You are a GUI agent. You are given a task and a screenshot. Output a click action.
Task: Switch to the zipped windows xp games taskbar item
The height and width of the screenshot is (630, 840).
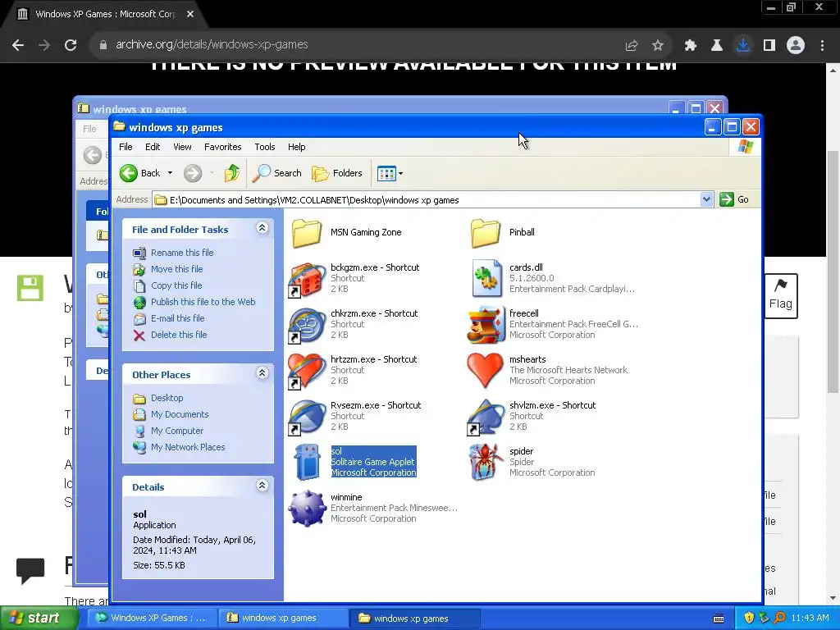pos(283,619)
